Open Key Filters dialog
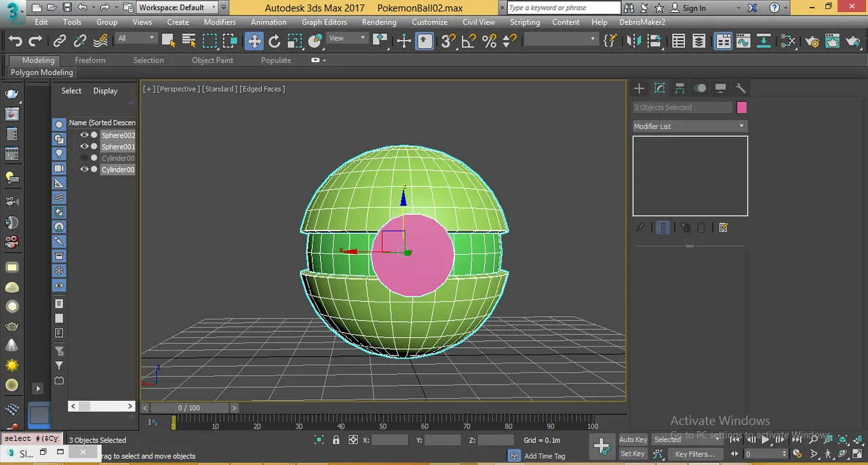This screenshot has width=868, height=465. point(695,453)
